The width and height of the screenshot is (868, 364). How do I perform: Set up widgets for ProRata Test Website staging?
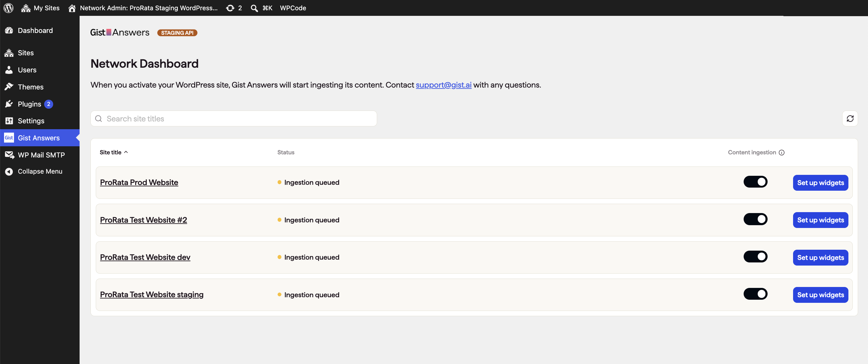pyautogui.click(x=820, y=295)
